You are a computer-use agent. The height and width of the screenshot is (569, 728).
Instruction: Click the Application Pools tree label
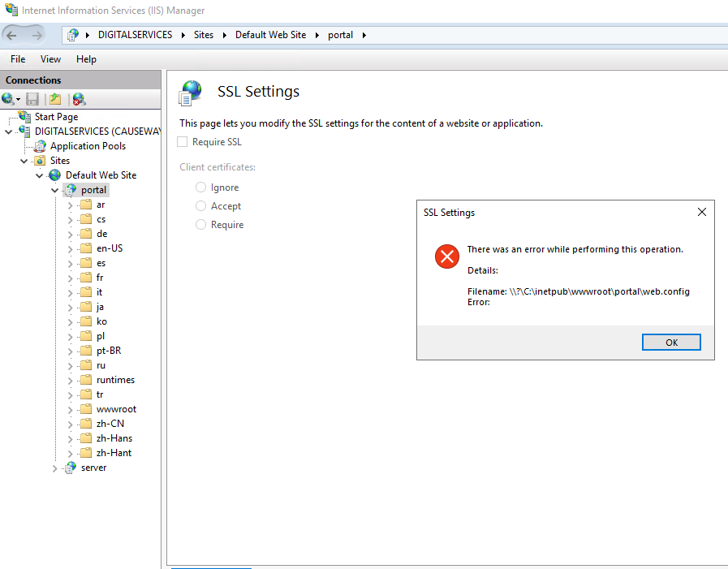pyautogui.click(x=88, y=146)
